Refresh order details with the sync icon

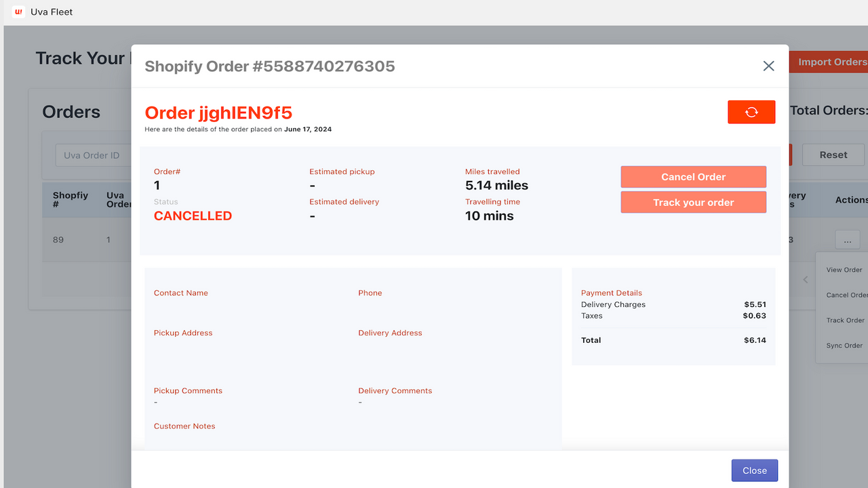[x=751, y=112]
